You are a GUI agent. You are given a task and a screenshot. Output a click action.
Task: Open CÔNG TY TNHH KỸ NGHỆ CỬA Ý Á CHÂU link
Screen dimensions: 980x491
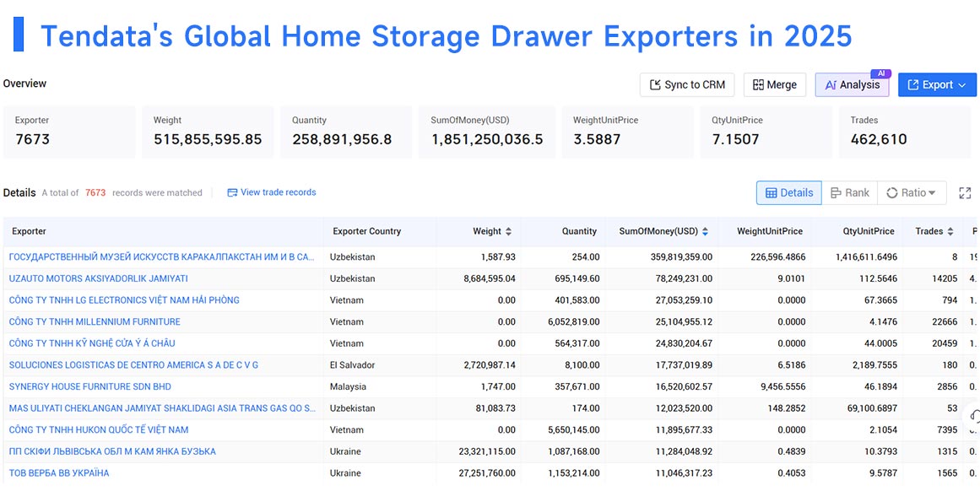(x=92, y=343)
